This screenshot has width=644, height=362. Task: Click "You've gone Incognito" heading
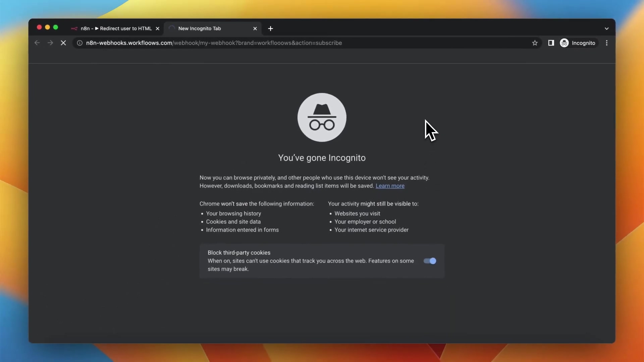coord(322,158)
